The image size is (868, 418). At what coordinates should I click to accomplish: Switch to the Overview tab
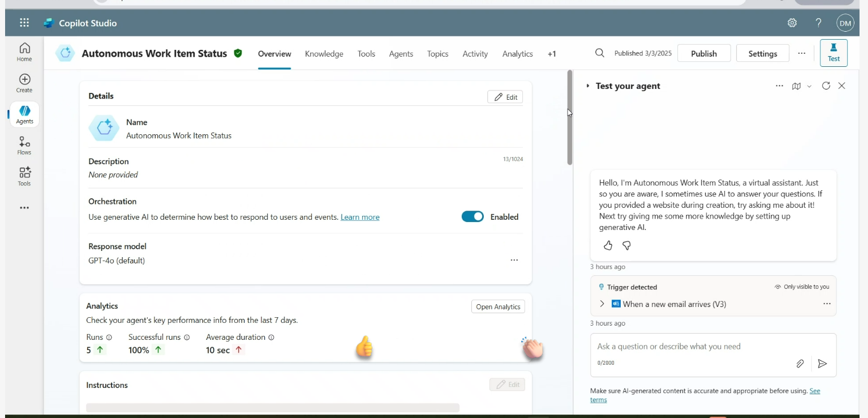click(x=274, y=54)
